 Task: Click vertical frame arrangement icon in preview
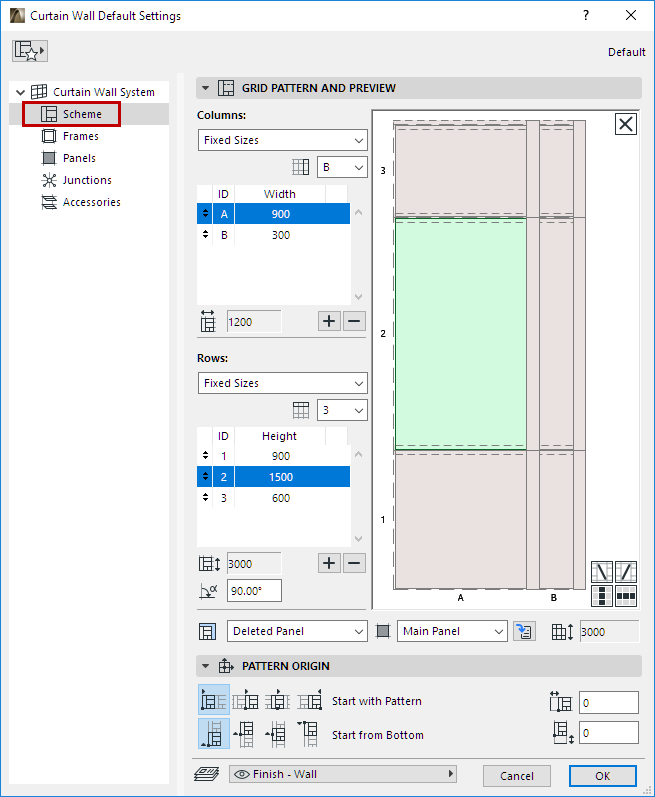pos(602,596)
